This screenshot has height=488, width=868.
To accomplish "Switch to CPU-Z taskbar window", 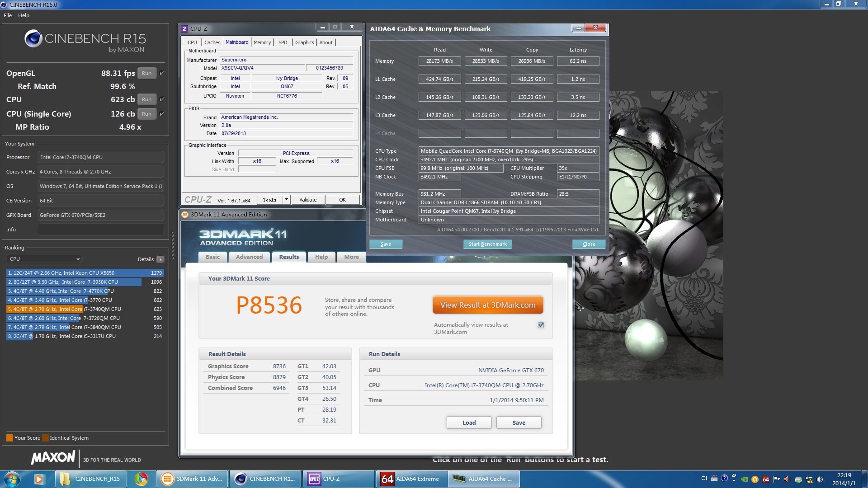I will click(338, 479).
